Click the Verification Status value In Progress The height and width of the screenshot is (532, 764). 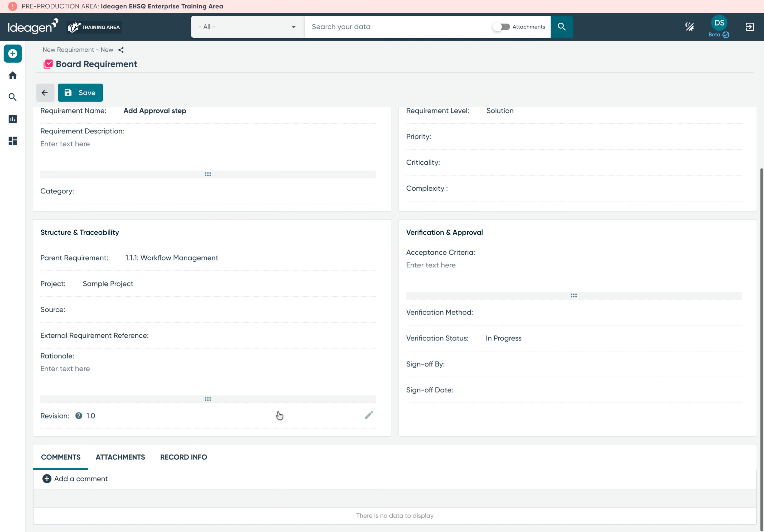(x=503, y=338)
